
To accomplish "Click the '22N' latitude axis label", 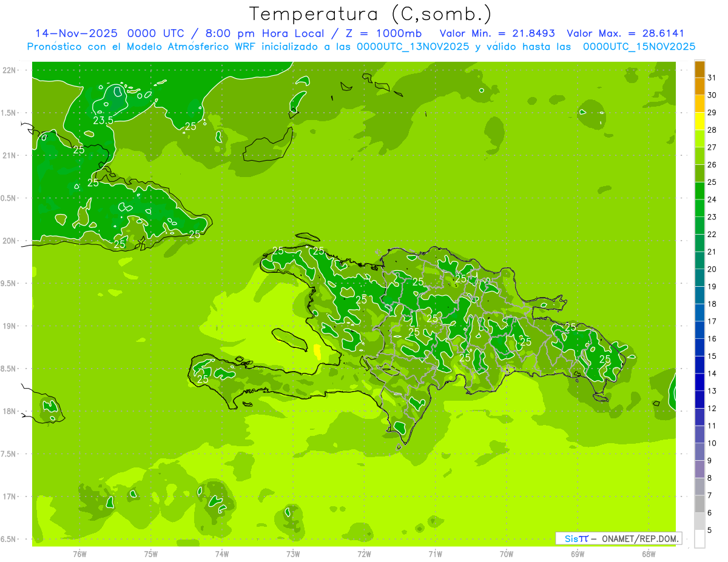I will 9,70.
